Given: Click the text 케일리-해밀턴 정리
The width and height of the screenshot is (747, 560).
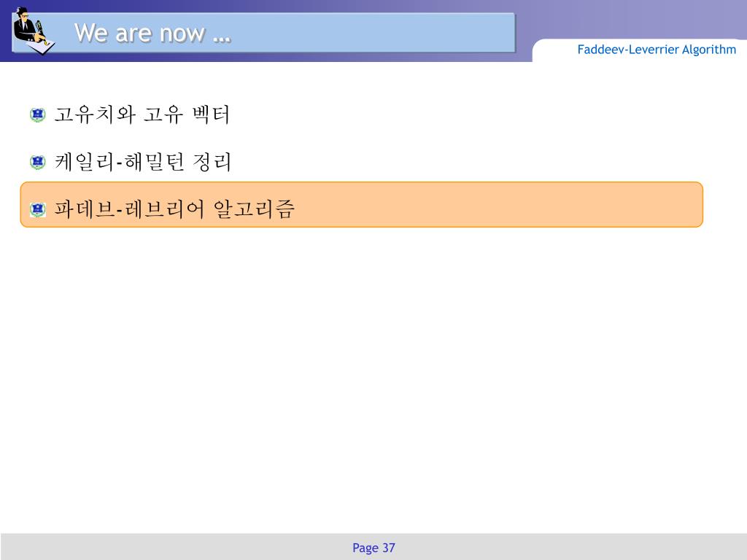Looking at the screenshot, I should [143, 162].
